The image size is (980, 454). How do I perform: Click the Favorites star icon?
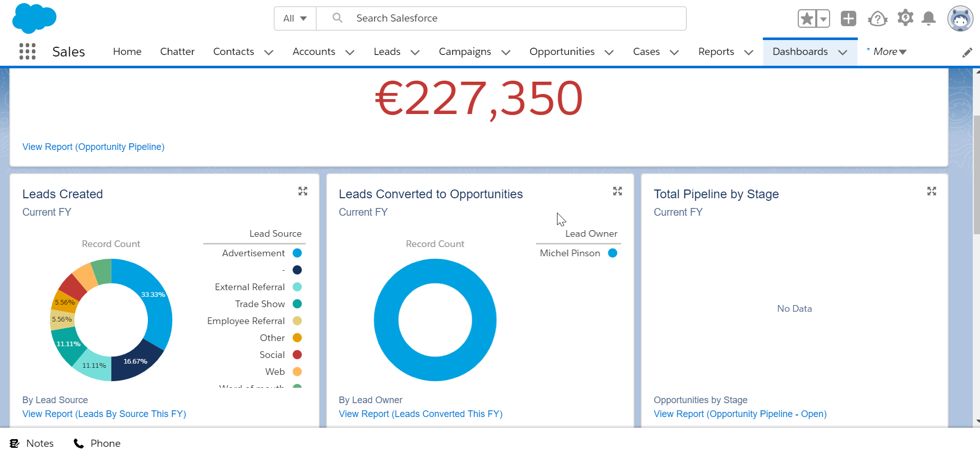pos(806,19)
